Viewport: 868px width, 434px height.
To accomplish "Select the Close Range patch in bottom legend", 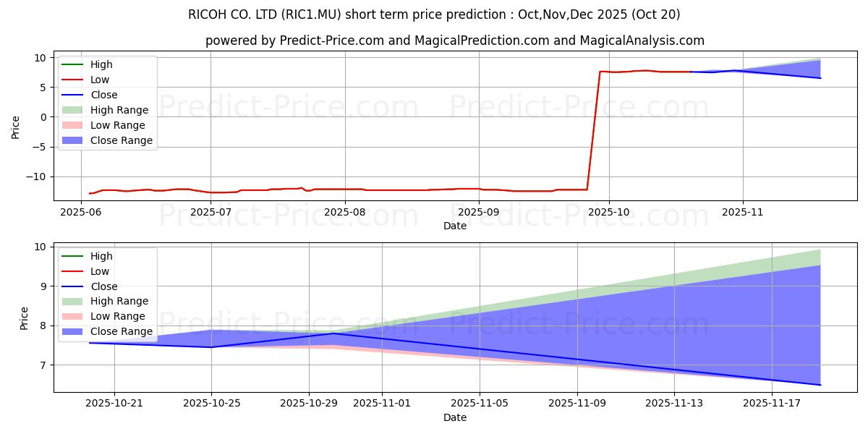I will (x=74, y=331).
